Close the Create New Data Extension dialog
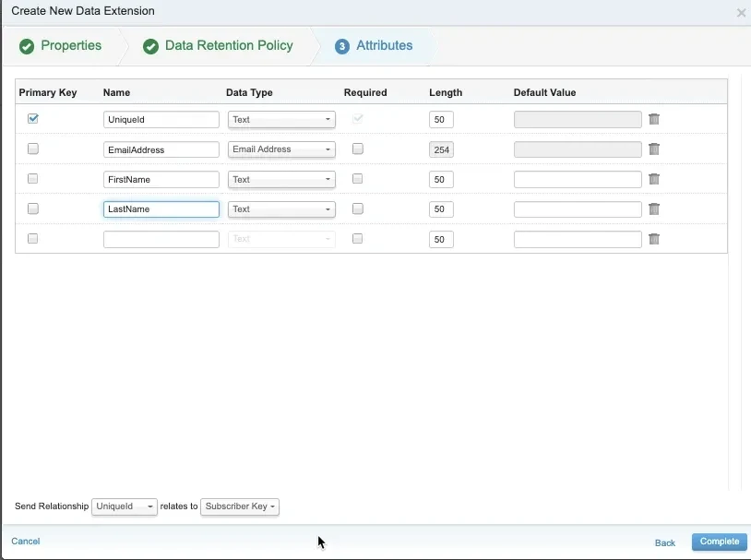Viewport: 751px width, 560px height. [741, 13]
